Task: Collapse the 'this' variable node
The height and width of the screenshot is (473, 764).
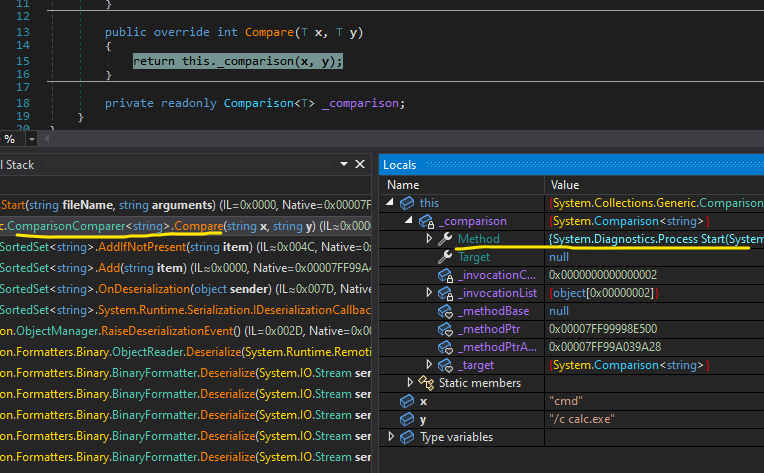Action: click(392, 203)
